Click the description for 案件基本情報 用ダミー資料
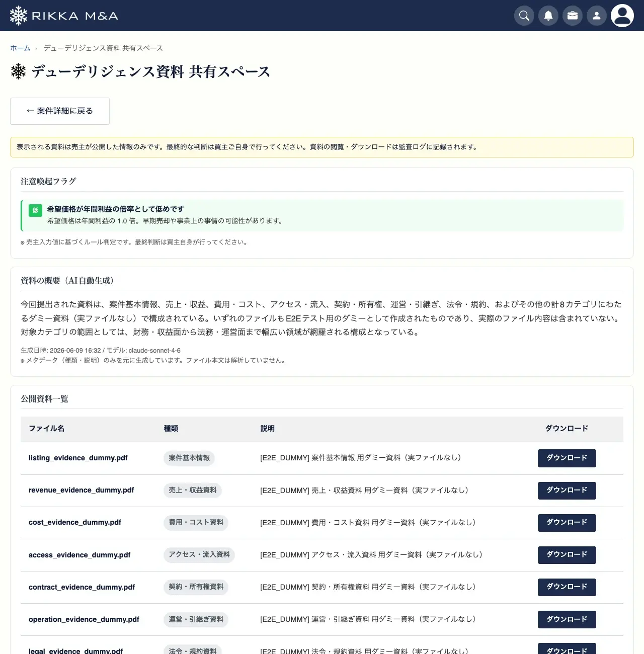Viewport: 644px width, 654px height. point(361,458)
